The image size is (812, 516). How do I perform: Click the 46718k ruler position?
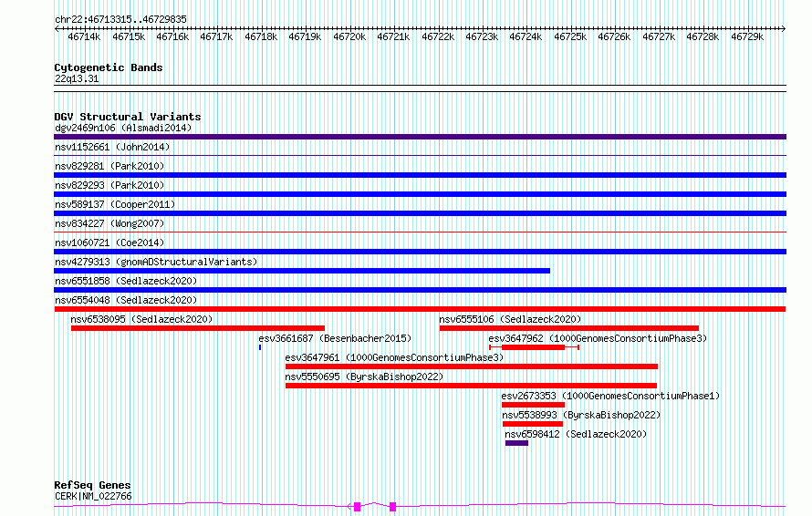(261, 36)
